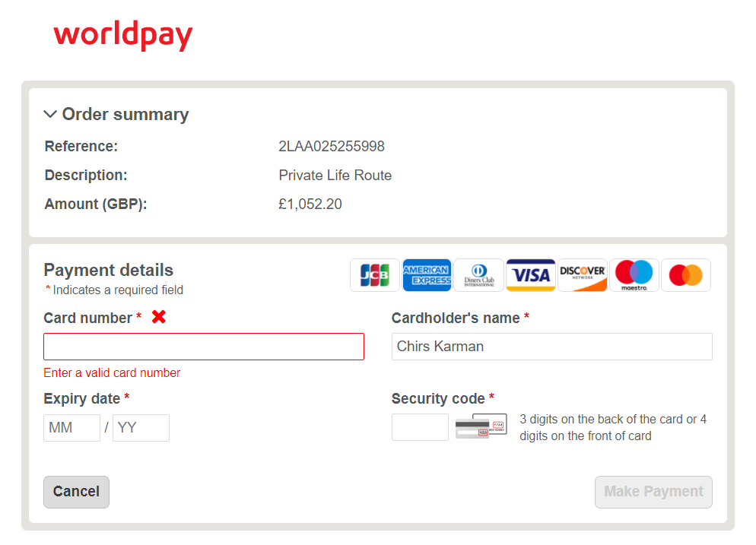
Task: Choose the Diners Club card icon
Action: coord(478,275)
